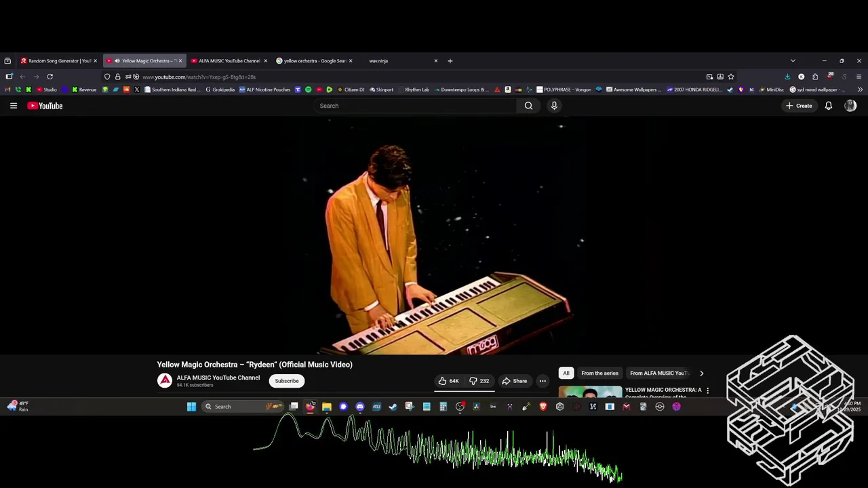Dislike the Rydeen video

[x=479, y=381]
